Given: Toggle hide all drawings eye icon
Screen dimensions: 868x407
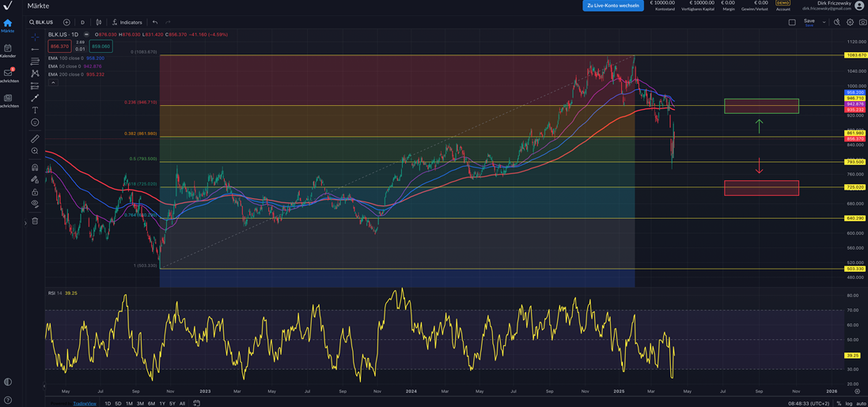Looking at the screenshot, I should [x=35, y=204].
